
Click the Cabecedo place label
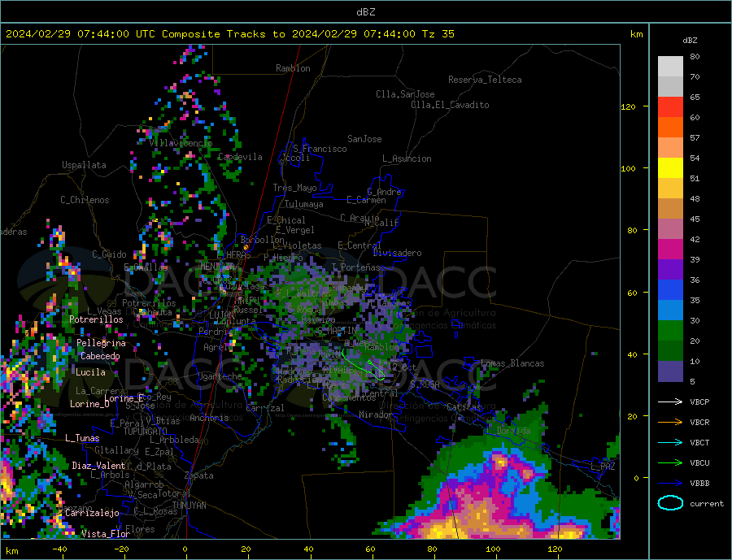pyautogui.click(x=100, y=356)
